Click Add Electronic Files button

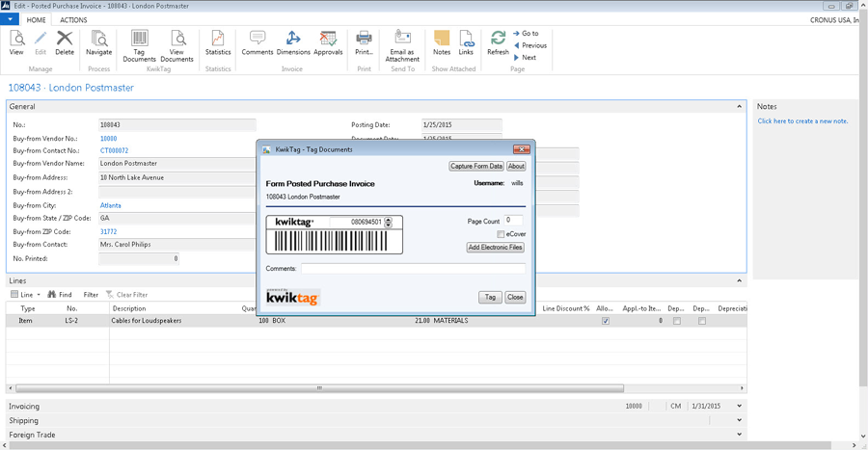[496, 247]
